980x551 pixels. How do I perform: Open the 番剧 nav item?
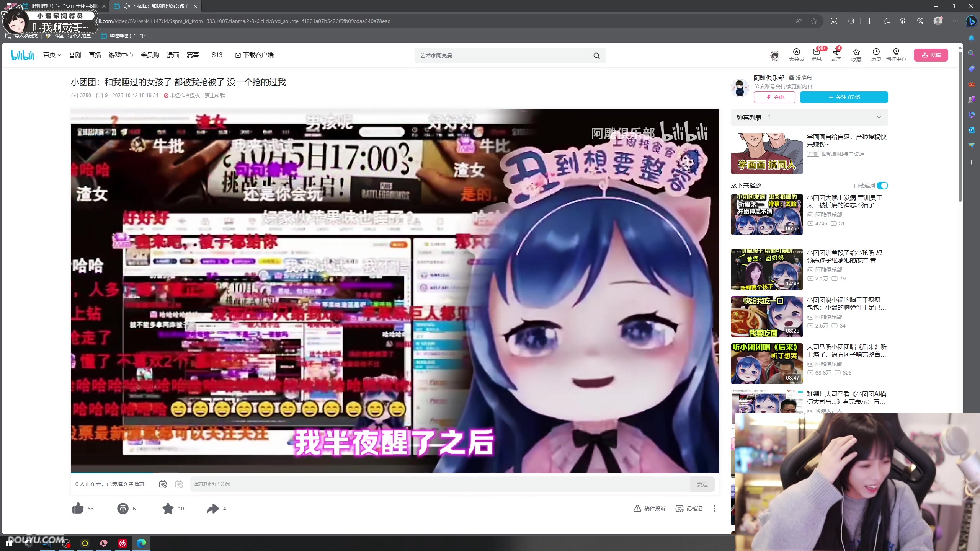pos(75,55)
